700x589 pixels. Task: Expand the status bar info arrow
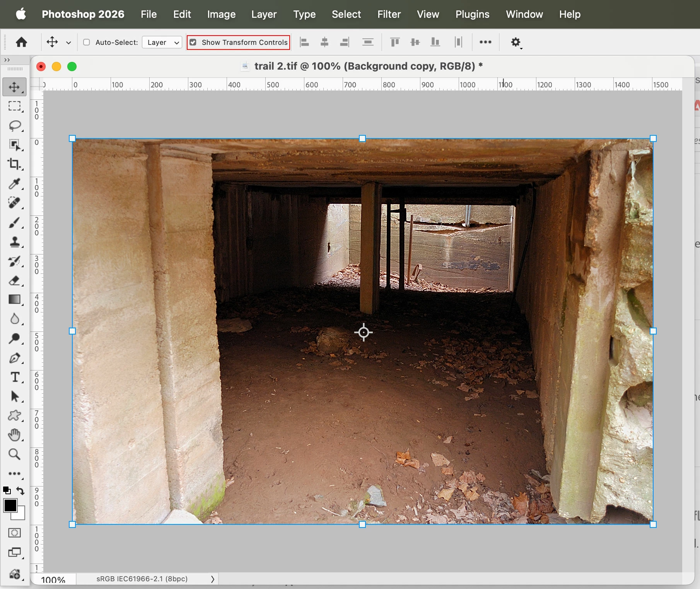[212, 579]
